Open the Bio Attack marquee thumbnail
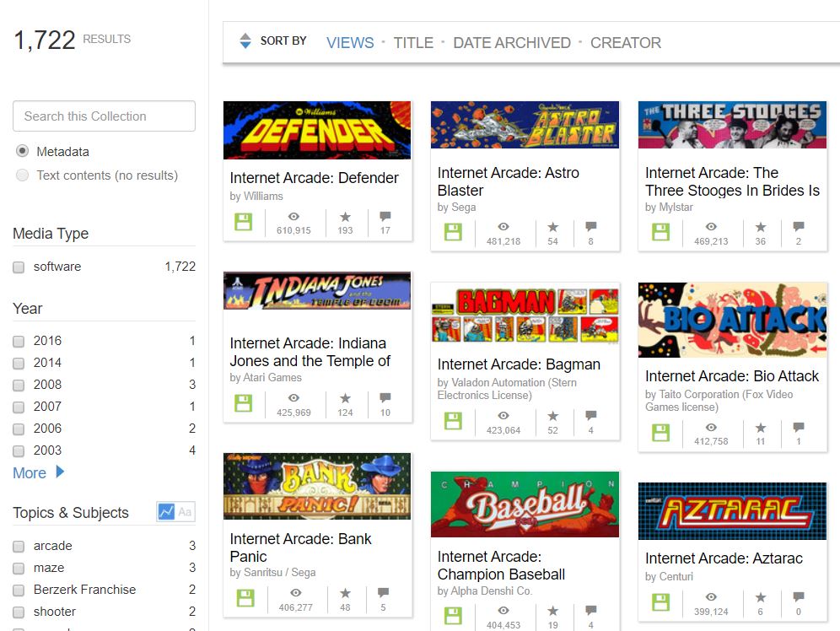840x631 pixels. click(x=732, y=320)
